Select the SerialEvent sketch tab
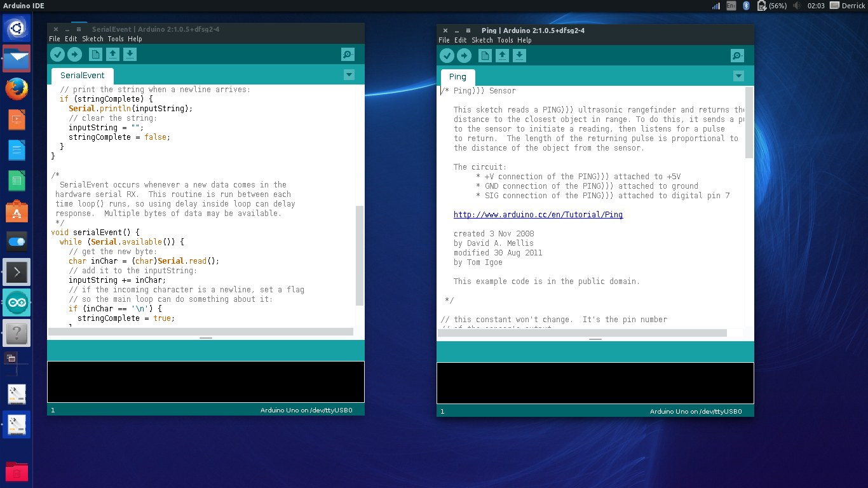Viewport: 868px width, 488px height. pyautogui.click(x=82, y=76)
